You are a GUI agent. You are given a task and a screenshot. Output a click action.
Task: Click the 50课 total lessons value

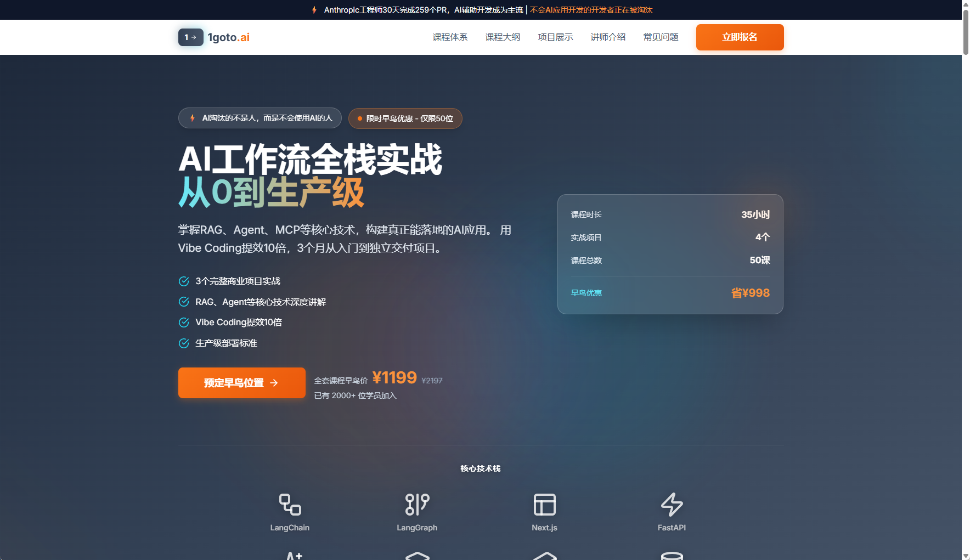[x=760, y=260]
